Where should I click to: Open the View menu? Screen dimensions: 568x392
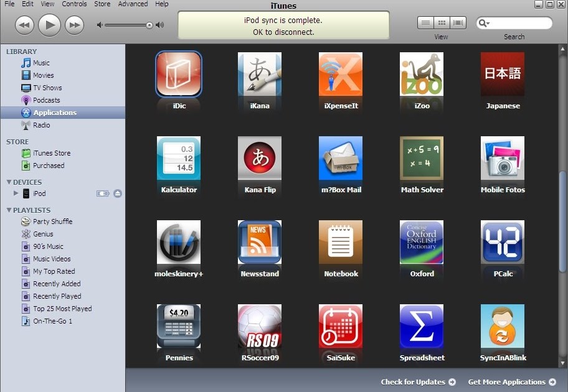47,4
